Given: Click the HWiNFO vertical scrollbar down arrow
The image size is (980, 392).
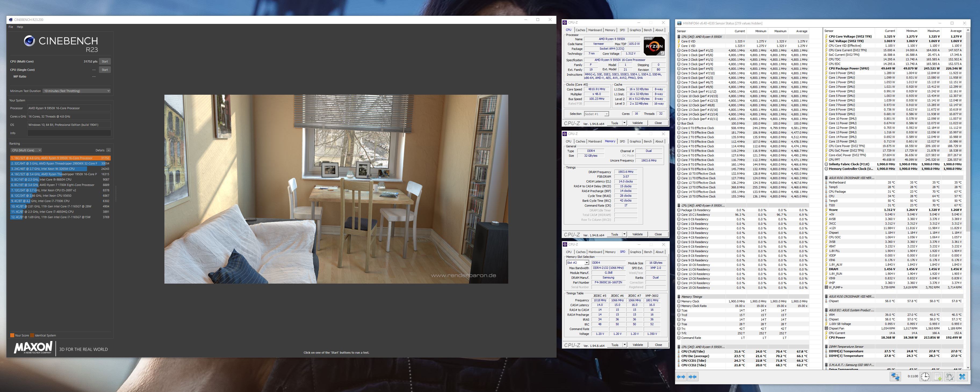Looking at the screenshot, I should (x=969, y=367).
